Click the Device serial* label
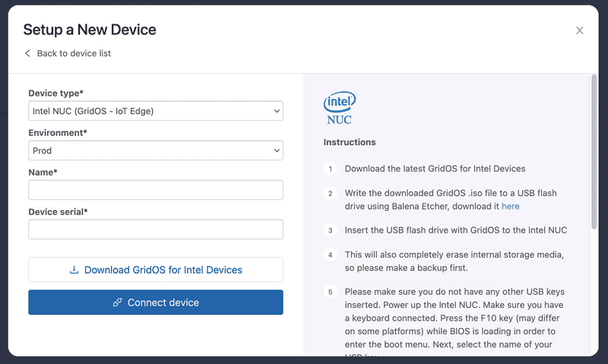Image resolution: width=608 pixels, height=364 pixels. (x=59, y=212)
